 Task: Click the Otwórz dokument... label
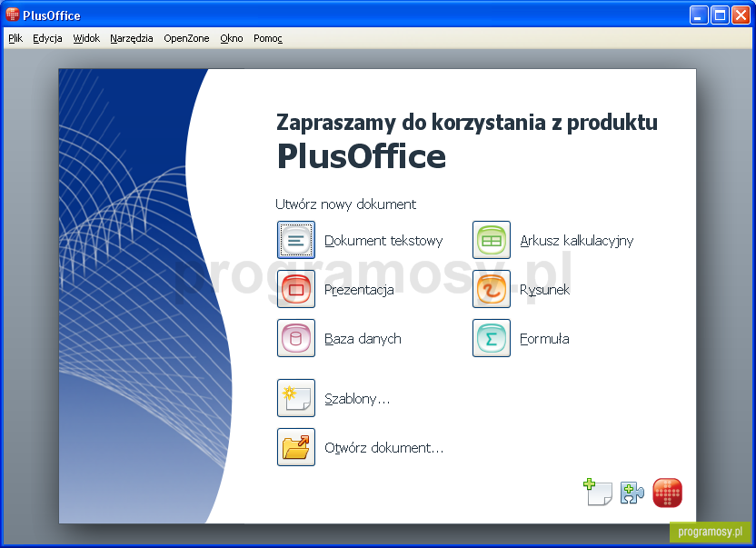pyautogui.click(x=383, y=448)
